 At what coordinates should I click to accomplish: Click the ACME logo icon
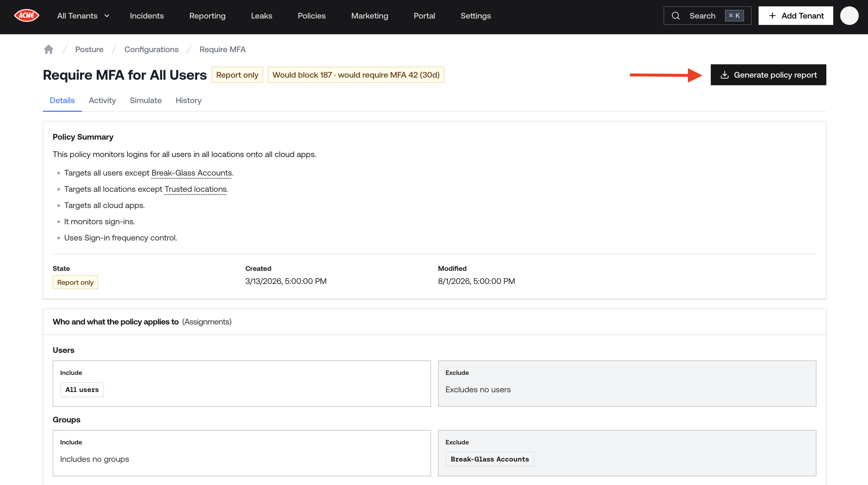[27, 16]
